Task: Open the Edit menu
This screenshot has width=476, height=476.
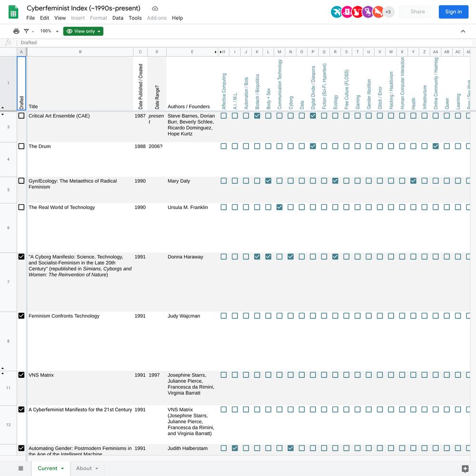Action: coord(44,18)
